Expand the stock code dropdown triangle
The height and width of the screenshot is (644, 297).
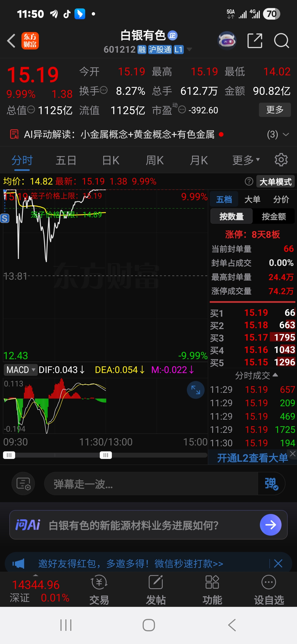pos(189,49)
